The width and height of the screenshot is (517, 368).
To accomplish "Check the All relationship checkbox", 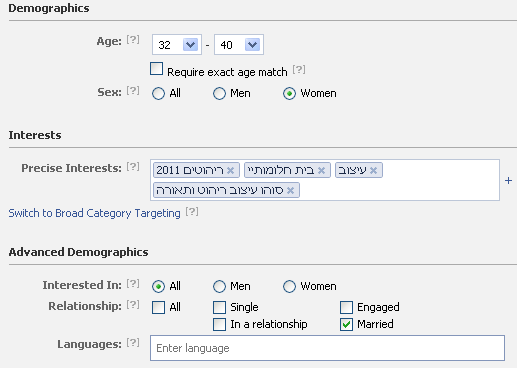I will [x=158, y=307].
